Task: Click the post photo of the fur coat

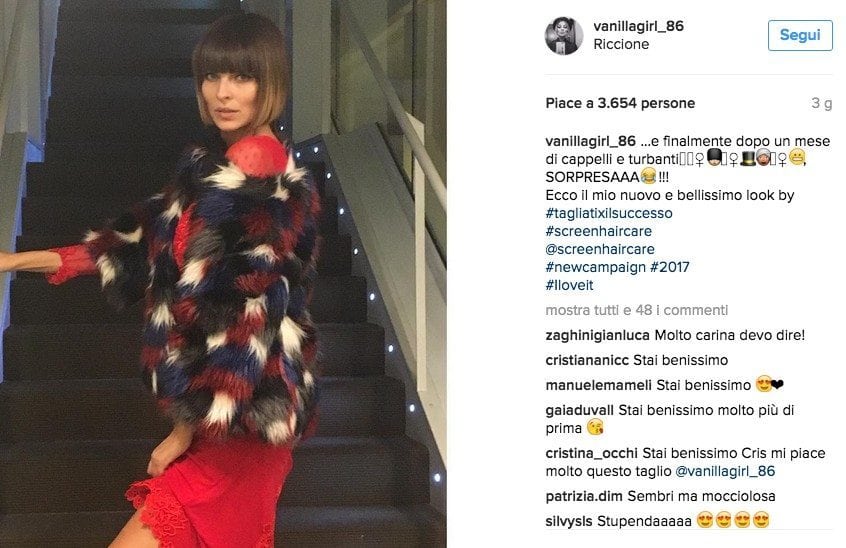Action: (223, 274)
